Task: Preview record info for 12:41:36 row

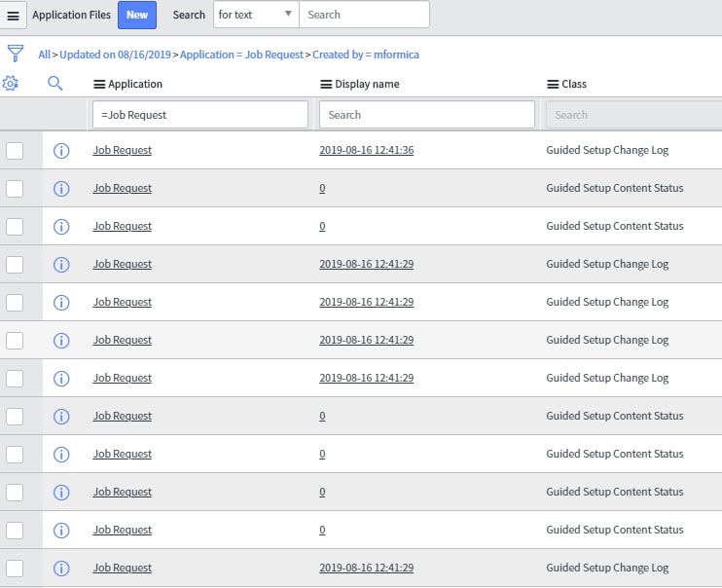Action: pos(61,151)
